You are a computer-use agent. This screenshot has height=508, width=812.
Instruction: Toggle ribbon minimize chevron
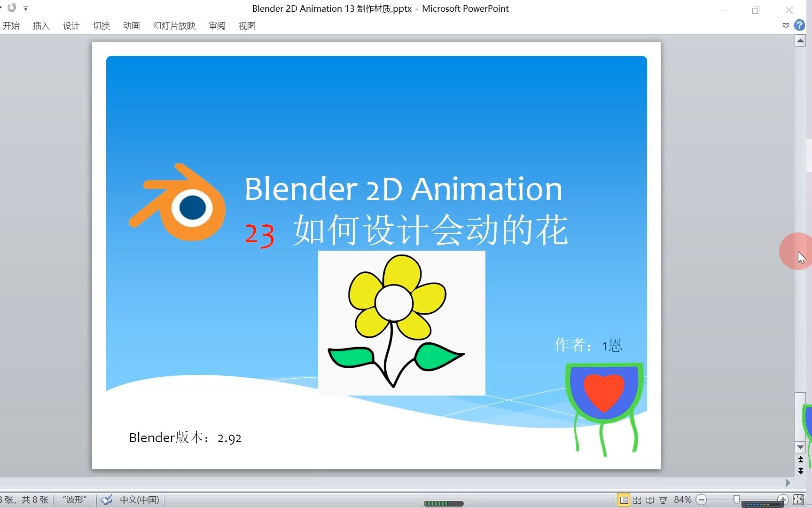tap(785, 25)
